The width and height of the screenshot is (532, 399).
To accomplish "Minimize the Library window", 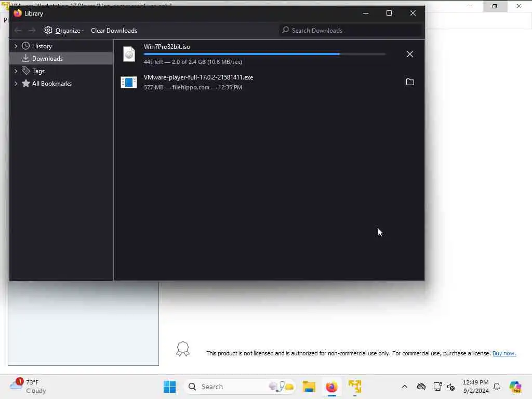I will [x=365, y=13].
